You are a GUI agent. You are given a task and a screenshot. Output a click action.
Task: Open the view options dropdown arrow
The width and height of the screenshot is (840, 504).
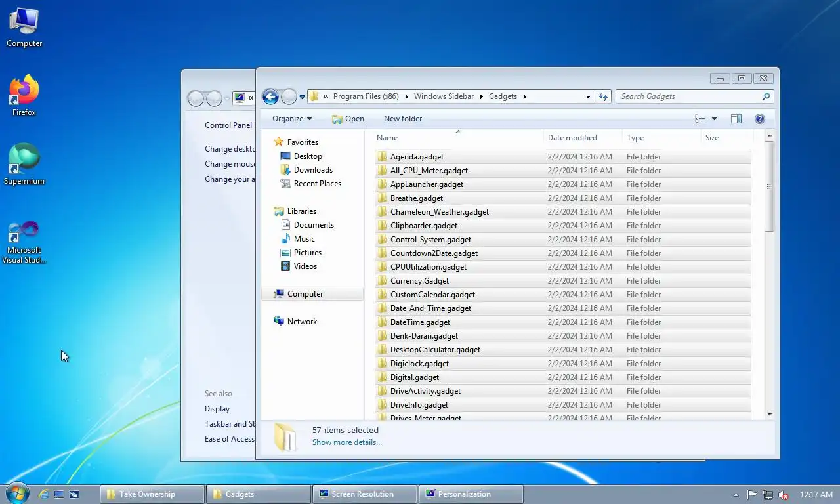(714, 119)
